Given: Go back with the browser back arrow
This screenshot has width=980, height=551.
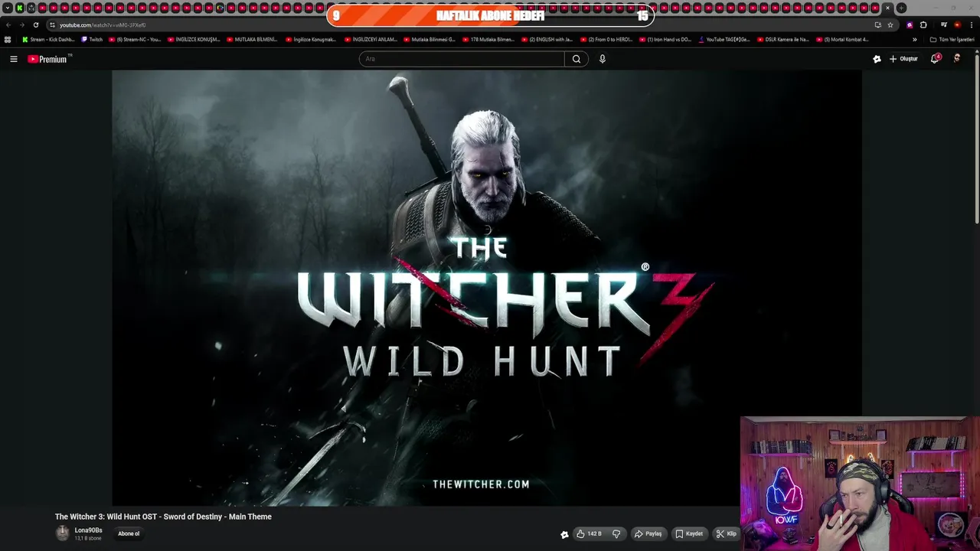Looking at the screenshot, I should [8, 24].
